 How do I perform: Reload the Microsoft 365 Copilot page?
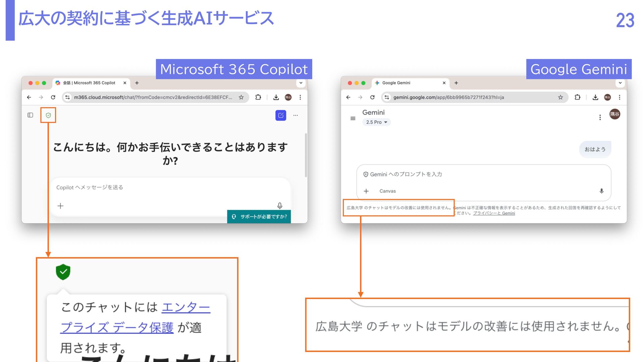pos(53,97)
